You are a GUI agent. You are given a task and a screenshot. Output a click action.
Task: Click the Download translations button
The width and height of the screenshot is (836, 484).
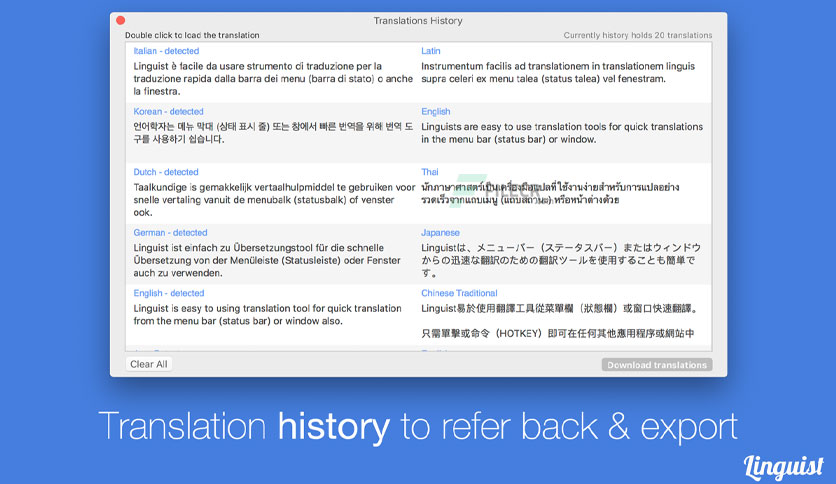click(657, 365)
